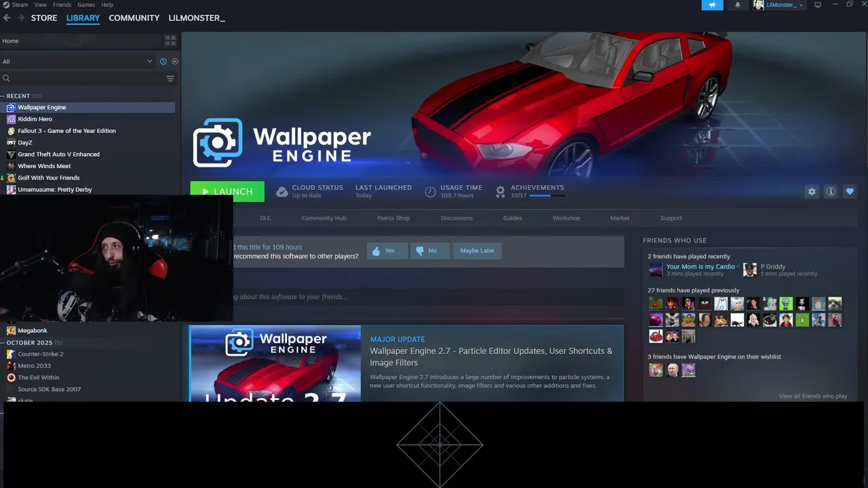Toggle sort by recent activity clock icon

[x=163, y=61]
